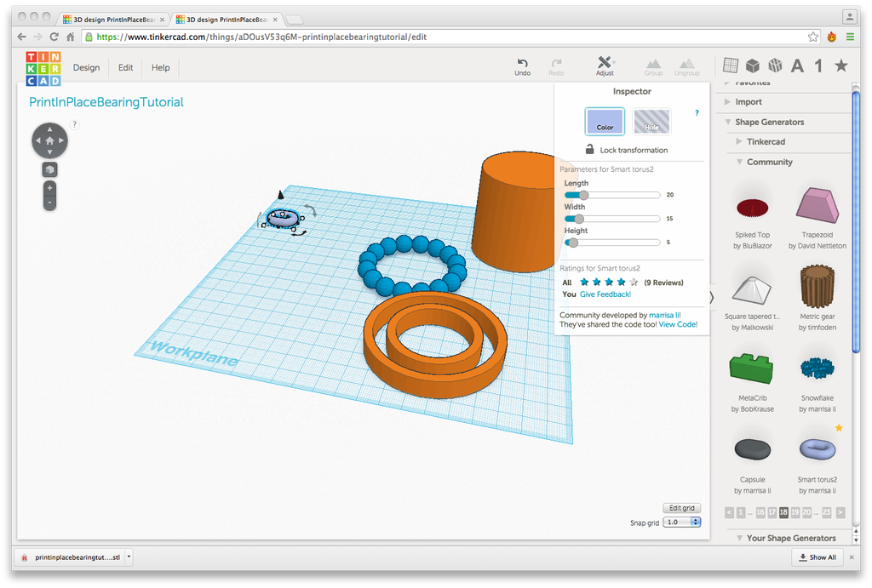Screen dimensions: 872x588
Task: Click the Group shapes icon
Action: tap(653, 63)
